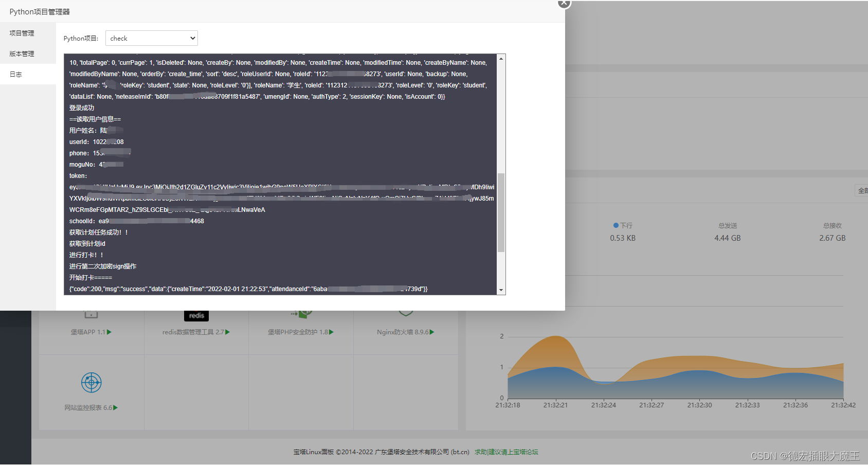Viewport: 868px width, 466px height.
Task: Click the ==读取用户信息== log line
Action: click(95, 119)
